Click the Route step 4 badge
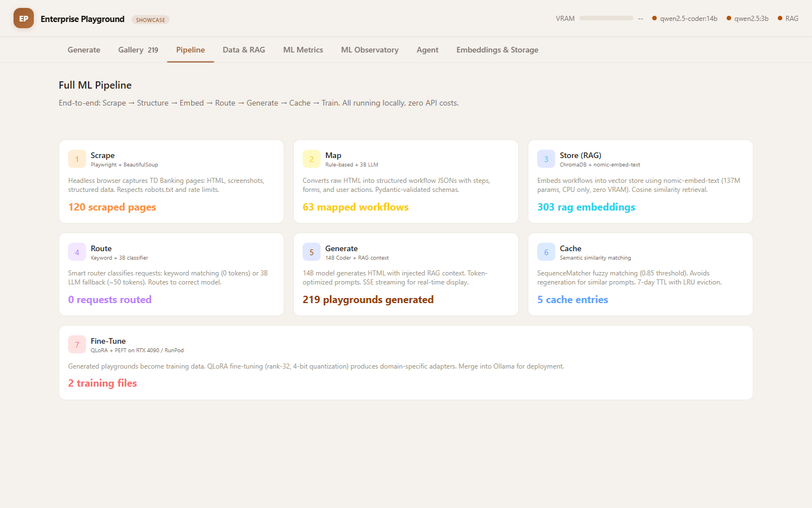812x508 pixels. [77, 252]
